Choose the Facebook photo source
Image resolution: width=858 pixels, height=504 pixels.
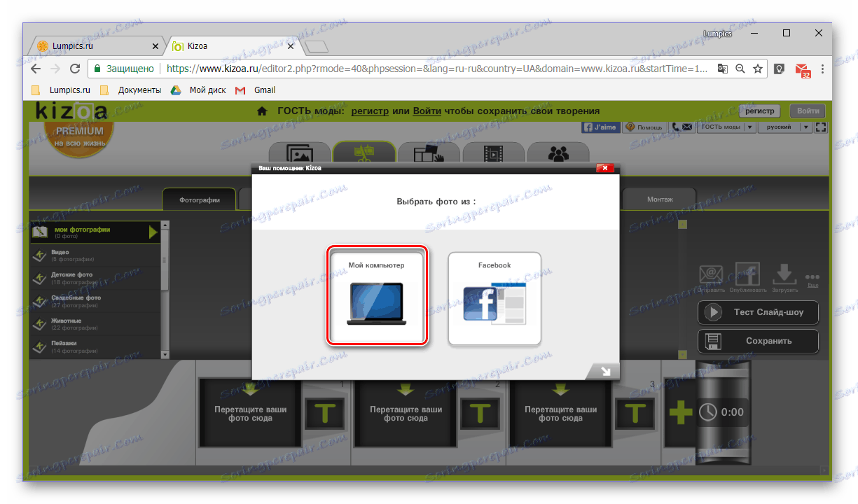tap(494, 298)
